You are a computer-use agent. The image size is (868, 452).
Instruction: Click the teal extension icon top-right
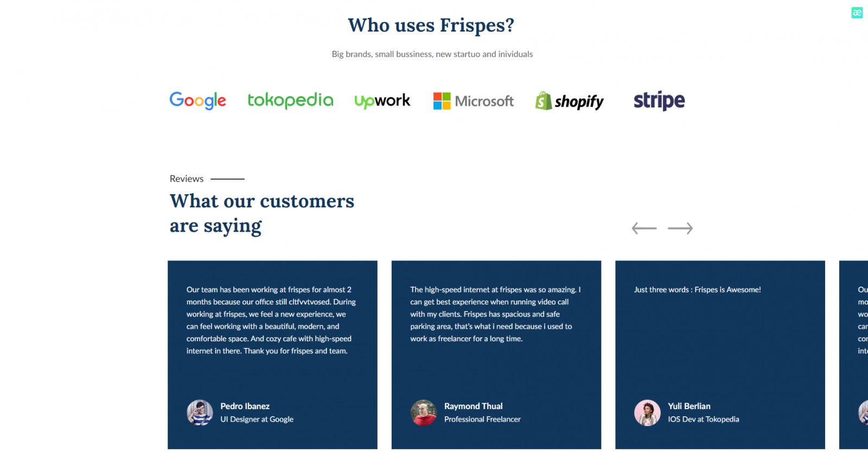[x=857, y=12]
